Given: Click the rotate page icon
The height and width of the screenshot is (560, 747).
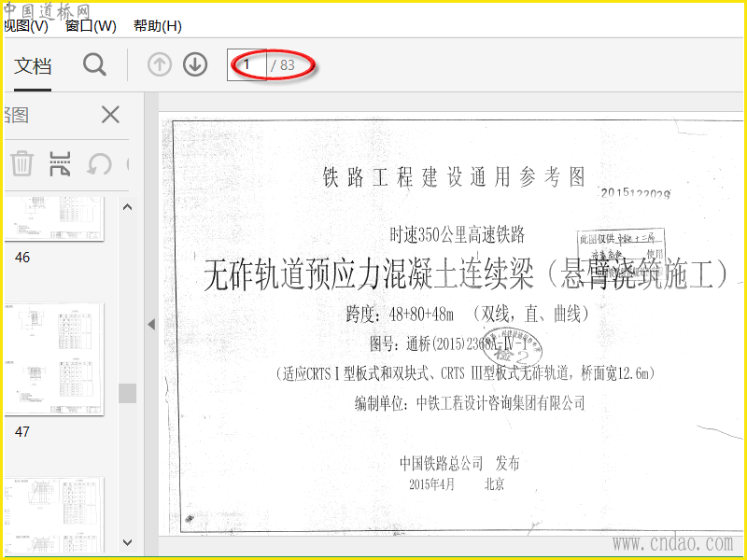Looking at the screenshot, I should point(99,164).
